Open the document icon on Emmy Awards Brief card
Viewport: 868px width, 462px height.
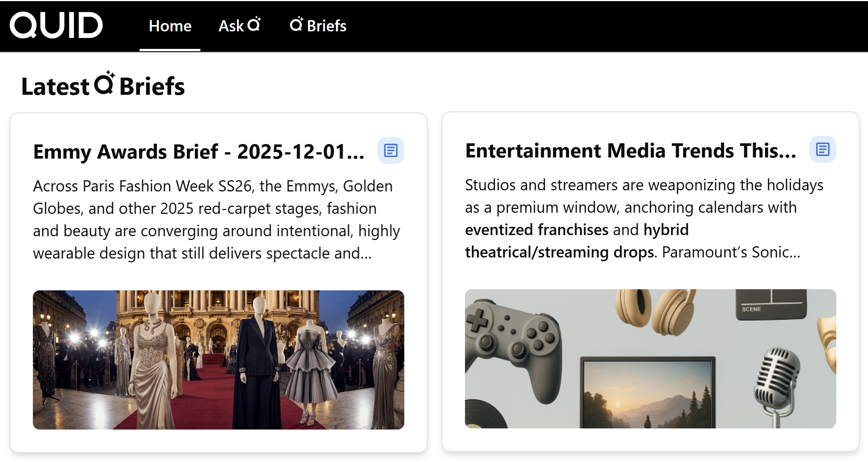[x=391, y=150]
